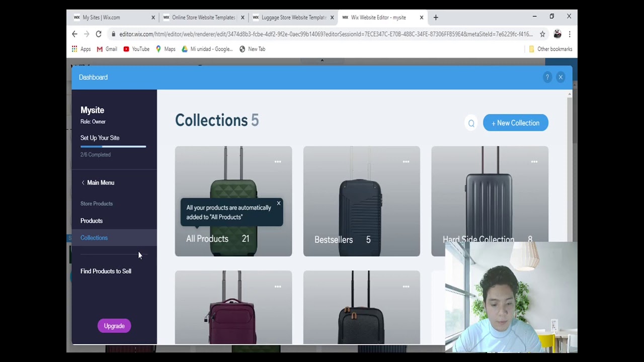Open Set Up Your Site progress
Viewport: 644px width, 362px height.
coord(100,138)
